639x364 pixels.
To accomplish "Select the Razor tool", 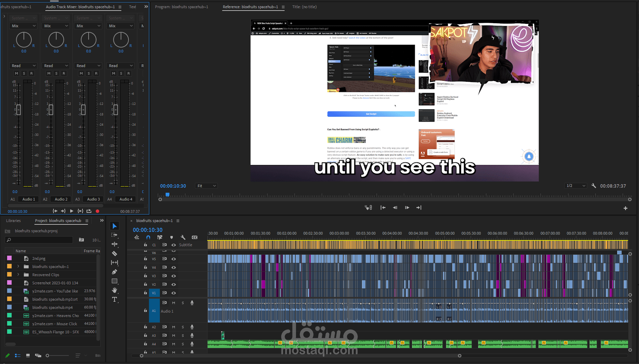I will (115, 253).
